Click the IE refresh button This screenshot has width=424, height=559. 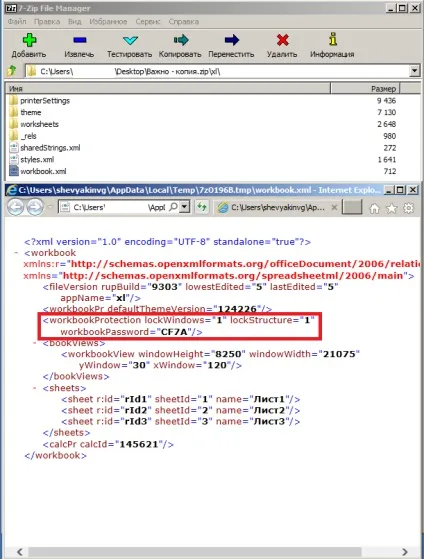[202, 207]
